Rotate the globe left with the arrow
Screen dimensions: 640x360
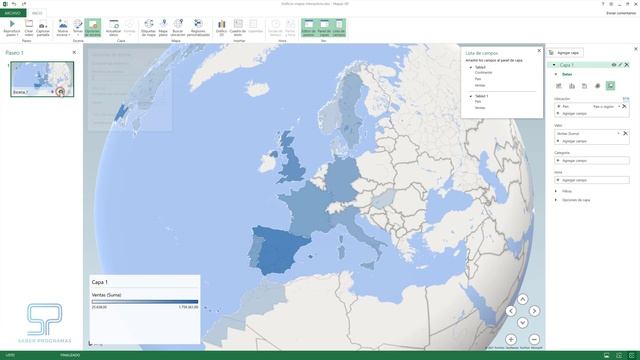511,311
